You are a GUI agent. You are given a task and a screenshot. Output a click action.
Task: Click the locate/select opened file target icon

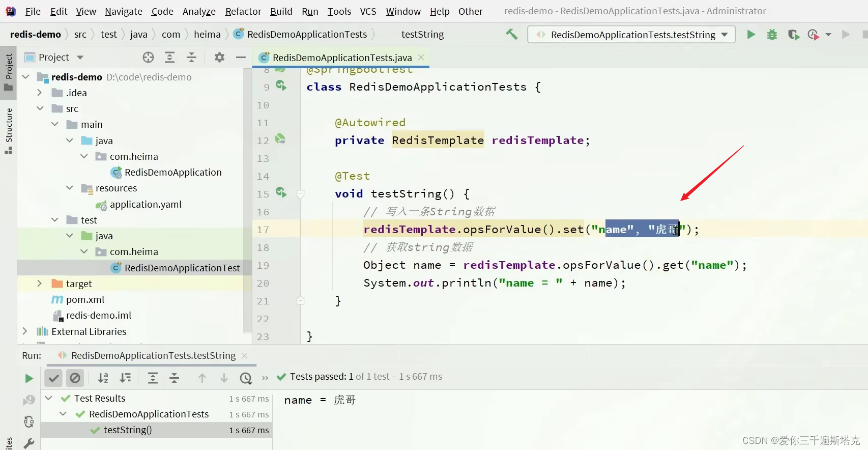148,58
